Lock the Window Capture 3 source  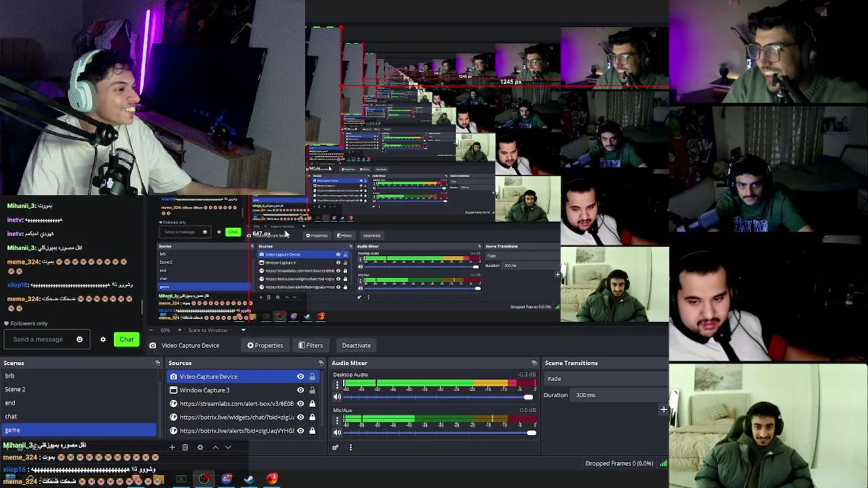(312, 390)
